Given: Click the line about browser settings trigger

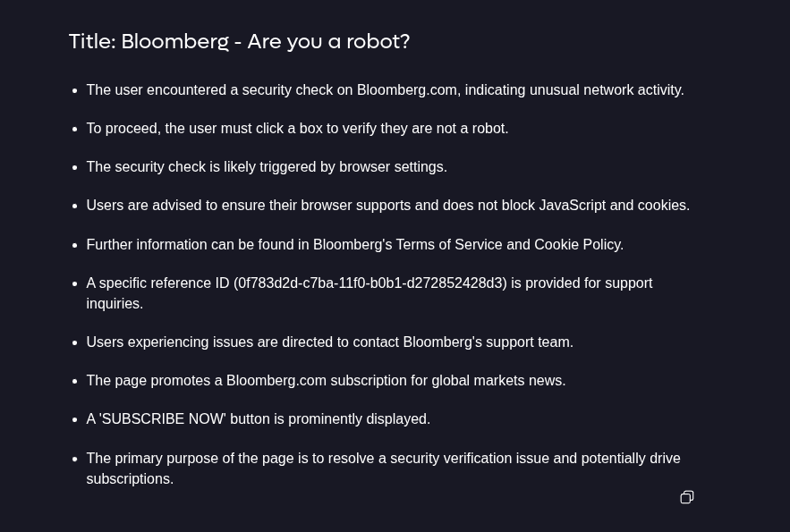Looking at the screenshot, I should (267, 167).
